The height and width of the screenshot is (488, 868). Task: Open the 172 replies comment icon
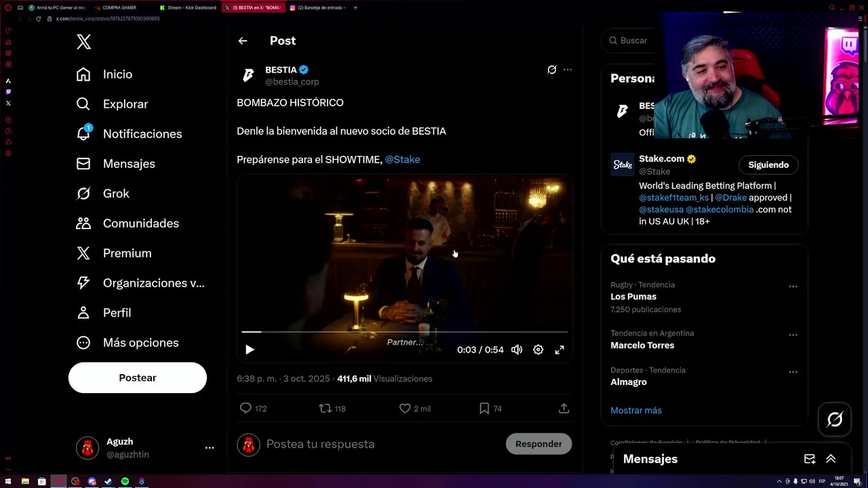point(245,408)
